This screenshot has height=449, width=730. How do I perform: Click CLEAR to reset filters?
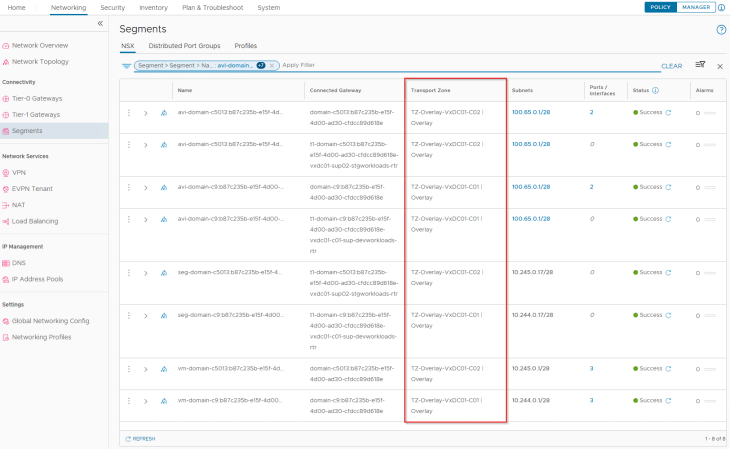(671, 66)
